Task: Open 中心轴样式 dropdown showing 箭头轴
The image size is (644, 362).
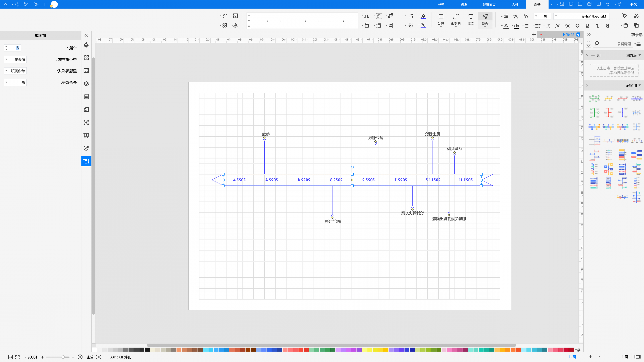Action: click(x=15, y=59)
